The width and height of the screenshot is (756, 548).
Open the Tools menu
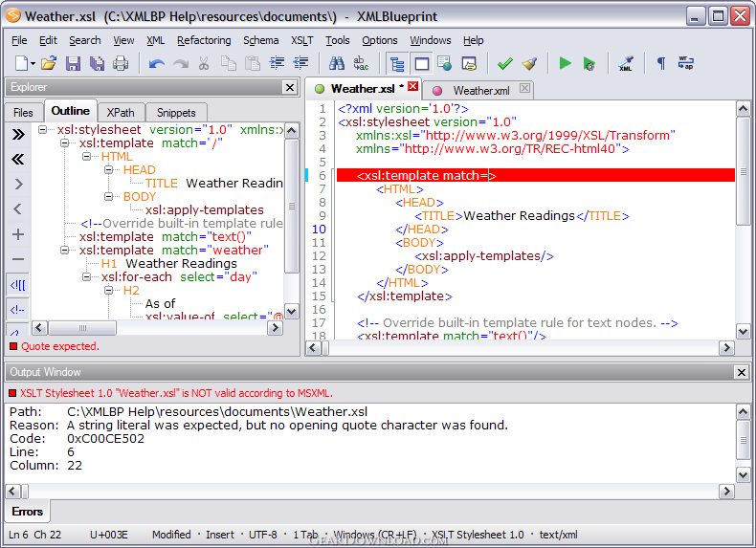click(x=338, y=40)
